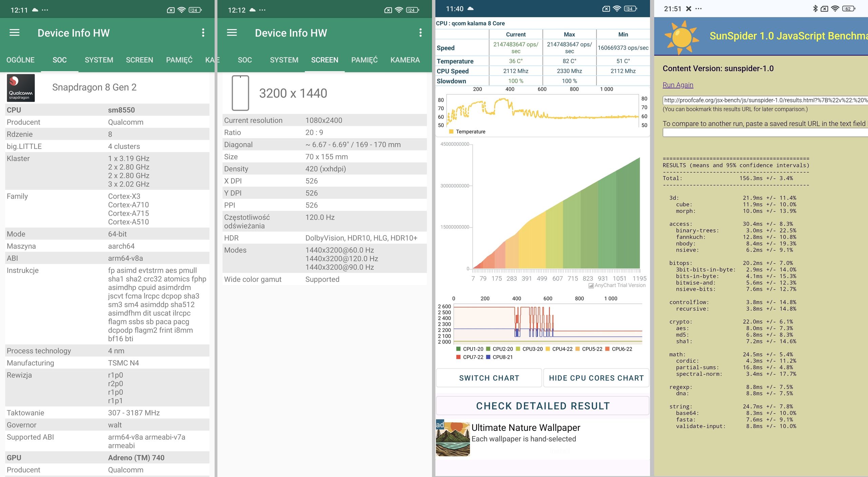The height and width of the screenshot is (477, 868).
Task: Tap the Wi-Fi status icon in the 21:51 screenshot
Action: point(835,9)
